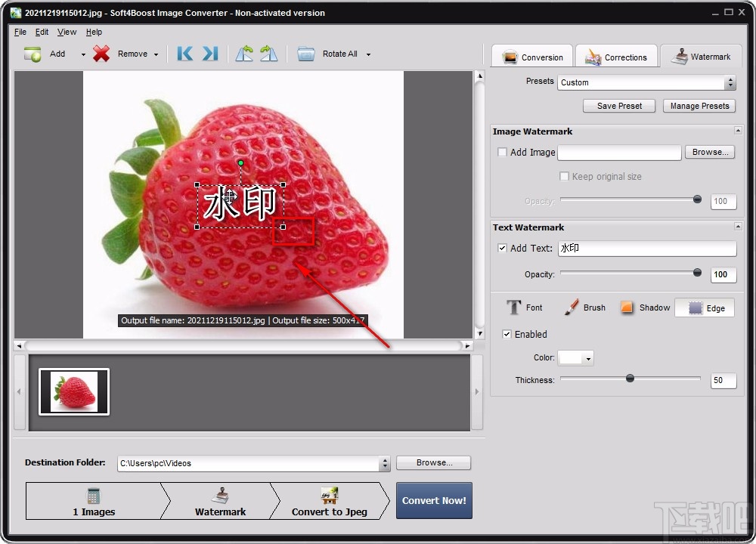Image resolution: width=756 pixels, height=544 pixels.
Task: Click the Convert Now button
Action: pos(434,500)
